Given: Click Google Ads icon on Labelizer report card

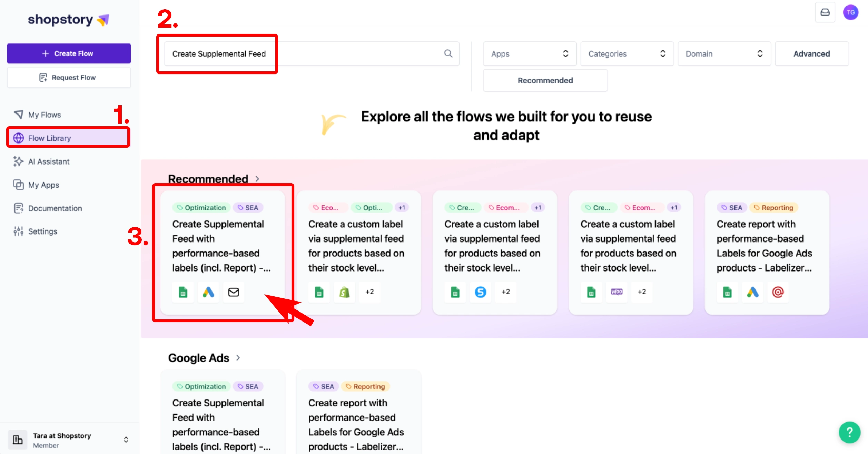Looking at the screenshot, I should [x=752, y=292].
